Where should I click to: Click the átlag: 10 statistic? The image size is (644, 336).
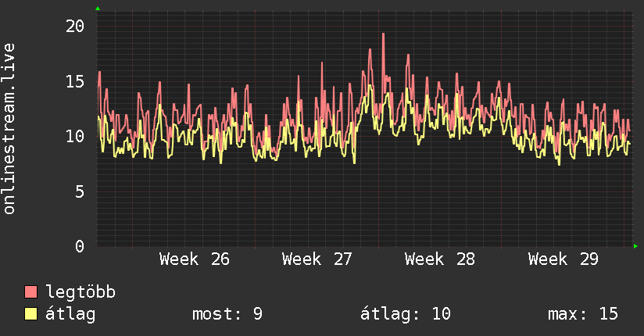(x=406, y=314)
